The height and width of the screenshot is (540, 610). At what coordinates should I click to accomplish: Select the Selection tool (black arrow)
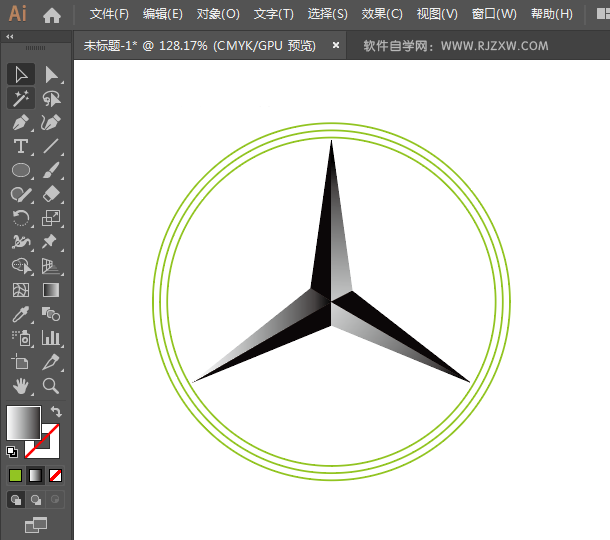click(21, 74)
